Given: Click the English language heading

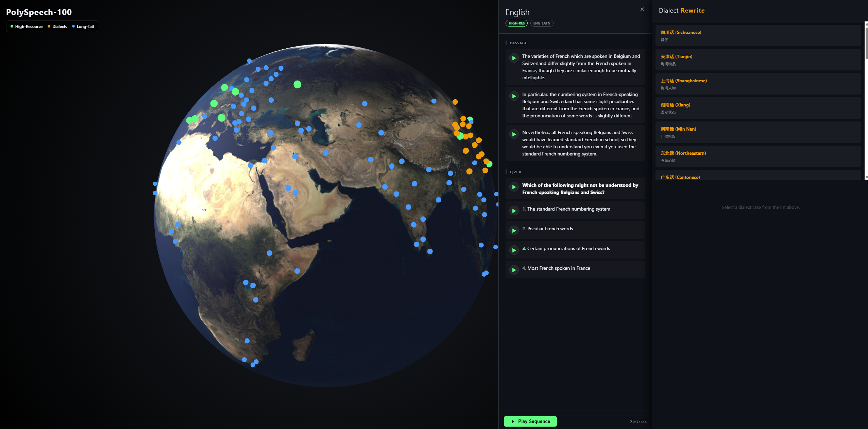Looking at the screenshot, I should pyautogui.click(x=517, y=12).
